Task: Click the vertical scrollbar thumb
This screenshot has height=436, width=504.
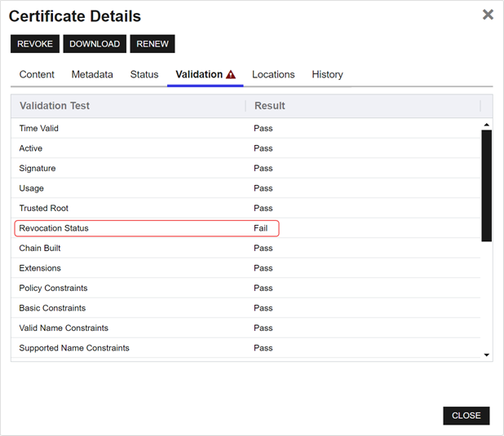Action: pos(486,185)
